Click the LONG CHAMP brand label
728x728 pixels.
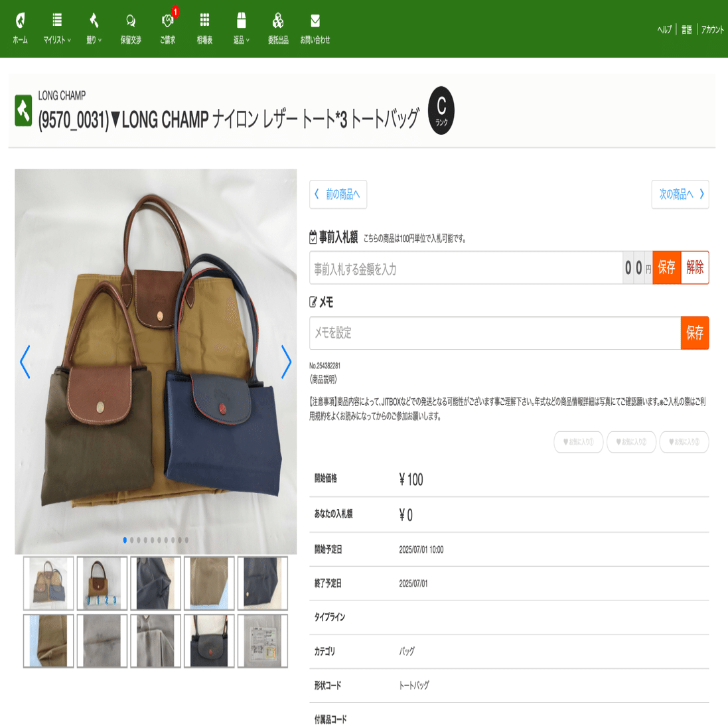coord(62,96)
